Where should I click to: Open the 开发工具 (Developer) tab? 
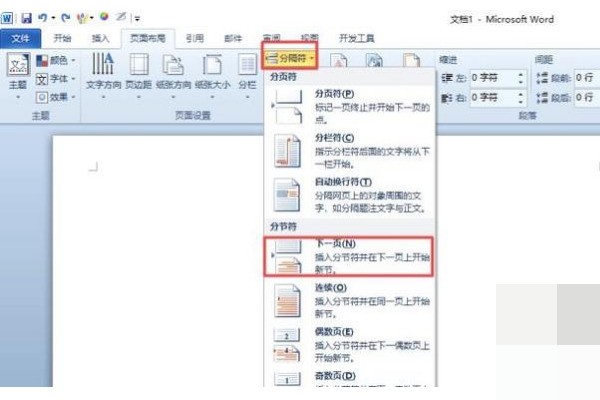coord(357,38)
